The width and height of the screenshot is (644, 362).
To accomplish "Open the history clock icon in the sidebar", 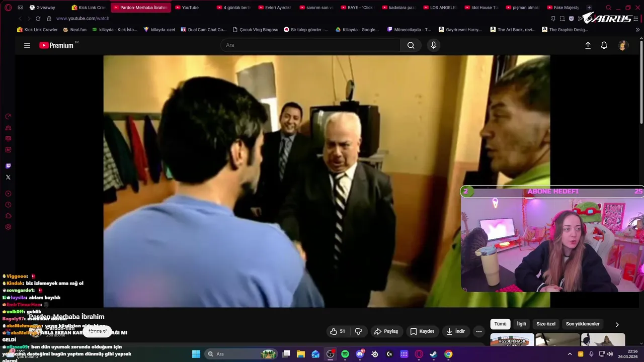I will pos(8,205).
